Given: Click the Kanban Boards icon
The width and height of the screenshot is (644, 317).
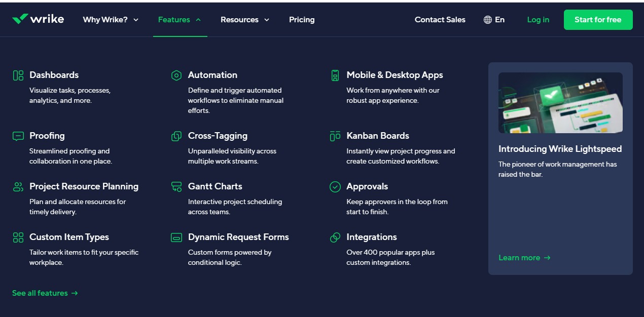Looking at the screenshot, I should coord(335,136).
